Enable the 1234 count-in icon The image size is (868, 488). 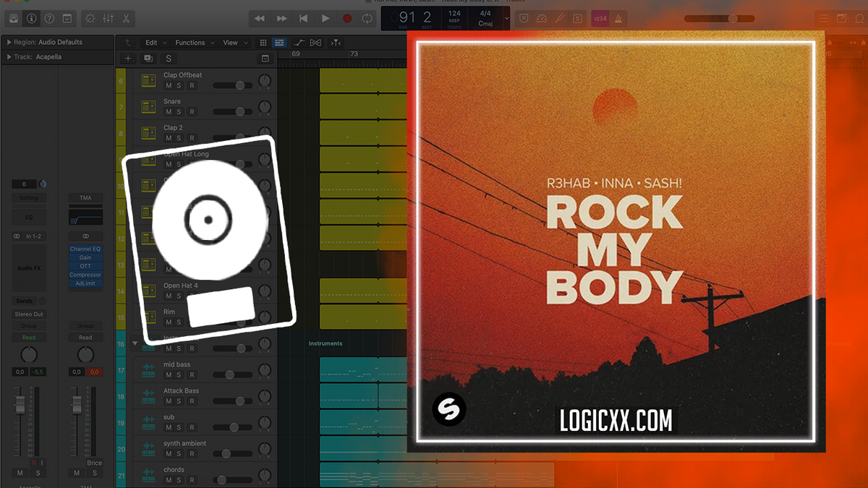pos(600,18)
